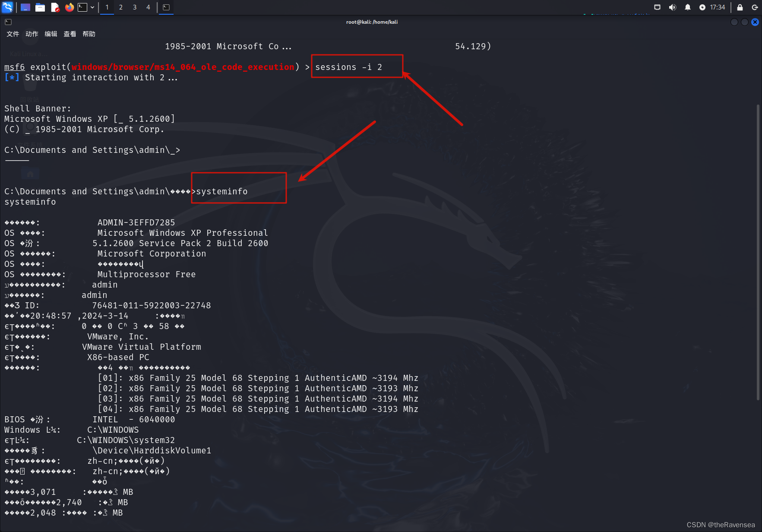Click the 17:34 clock
The image size is (762, 532).
pyautogui.click(x=718, y=7)
